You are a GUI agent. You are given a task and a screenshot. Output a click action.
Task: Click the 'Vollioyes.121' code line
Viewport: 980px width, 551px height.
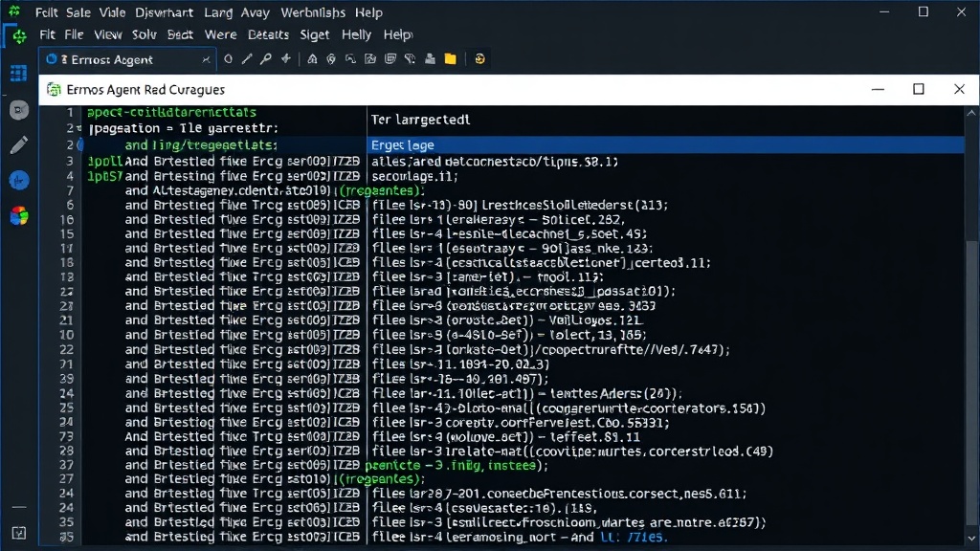(507, 320)
